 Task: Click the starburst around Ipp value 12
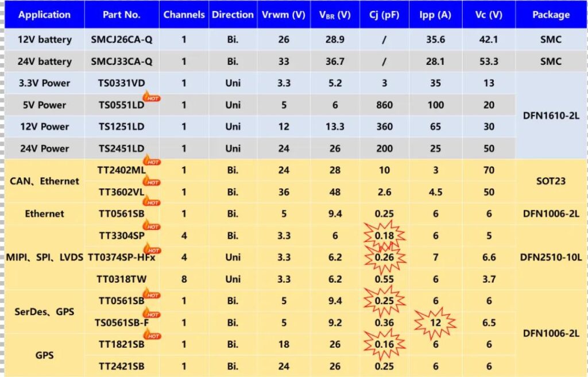point(435,323)
